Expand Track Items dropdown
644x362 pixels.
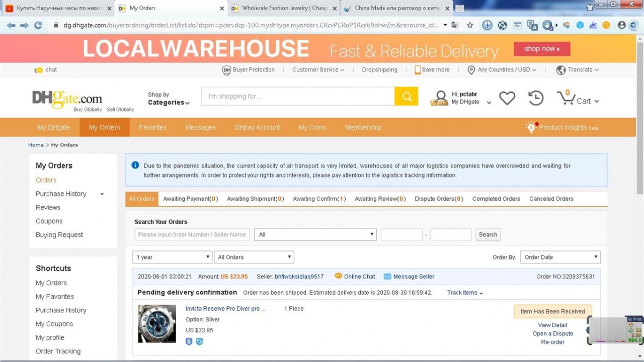tap(465, 293)
